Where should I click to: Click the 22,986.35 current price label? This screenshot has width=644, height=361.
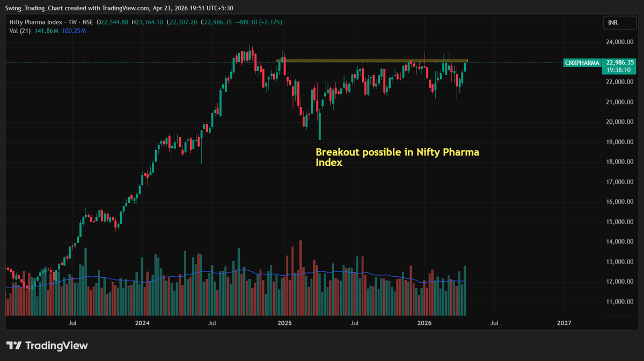621,62
